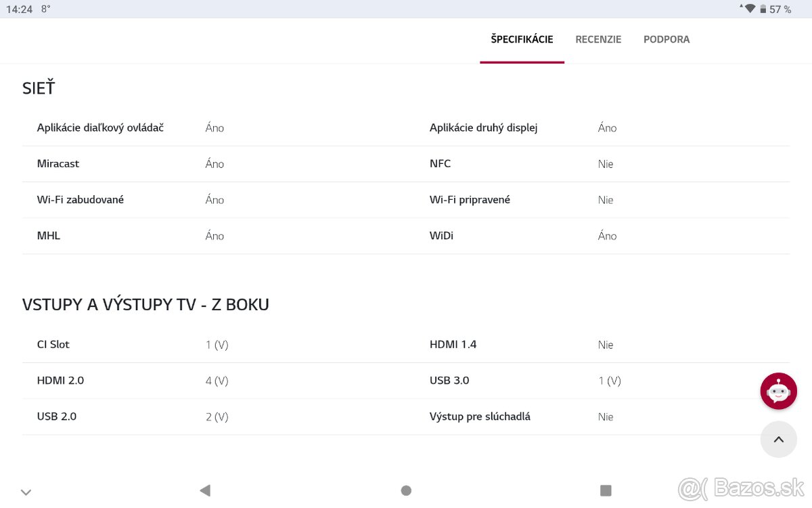The width and height of the screenshot is (812, 508).
Task: Select the Nie value beside NFC
Action: coord(605,163)
